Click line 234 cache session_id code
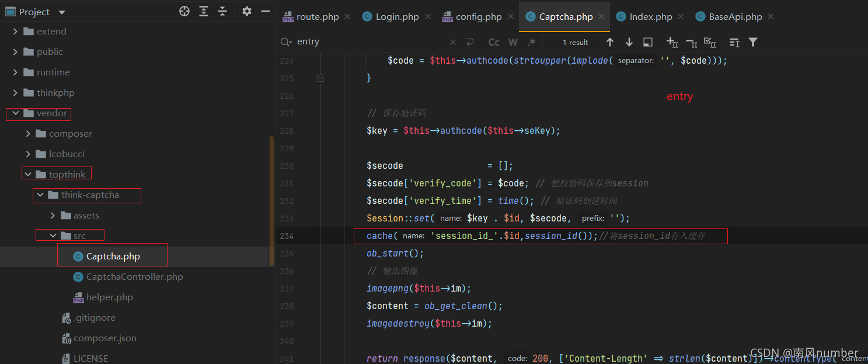 pos(535,236)
